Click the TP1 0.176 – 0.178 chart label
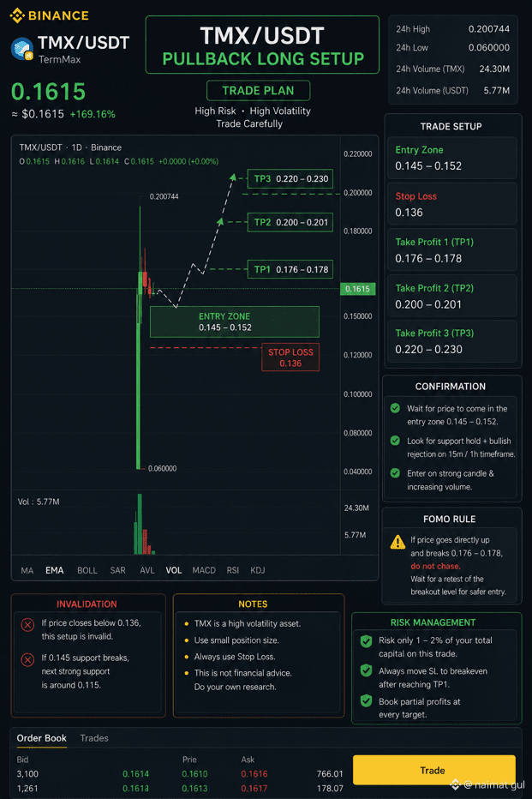The image size is (532, 799). coord(290,269)
